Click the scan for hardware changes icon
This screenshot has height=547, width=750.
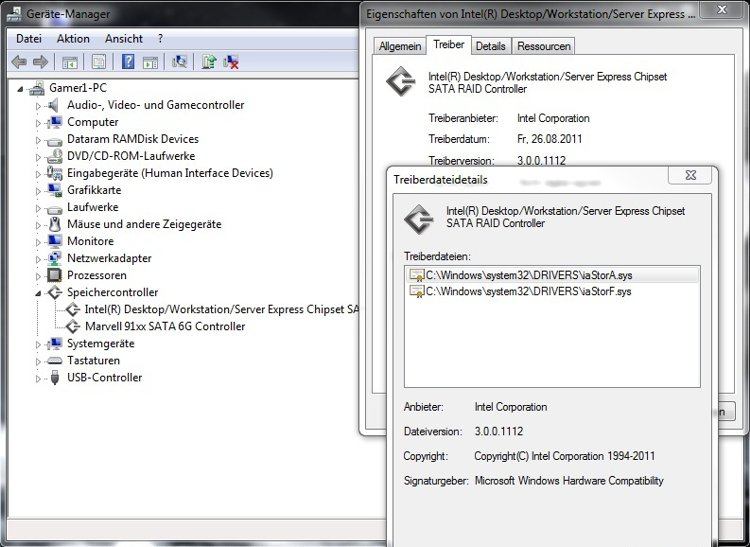179,62
